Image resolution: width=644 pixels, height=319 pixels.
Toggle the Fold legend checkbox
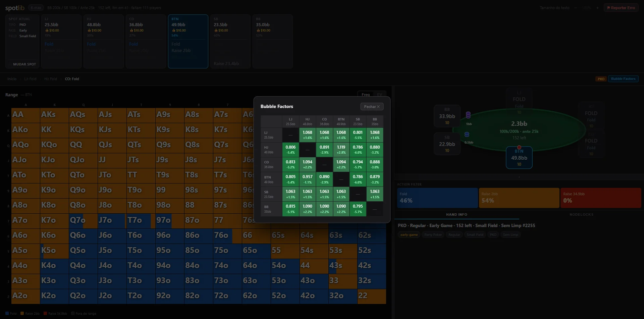tap(7, 314)
